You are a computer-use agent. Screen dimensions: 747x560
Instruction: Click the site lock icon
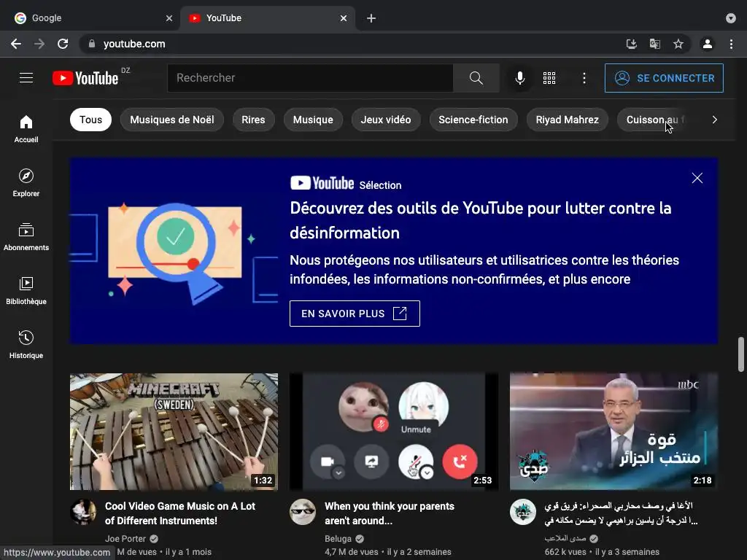click(92, 44)
